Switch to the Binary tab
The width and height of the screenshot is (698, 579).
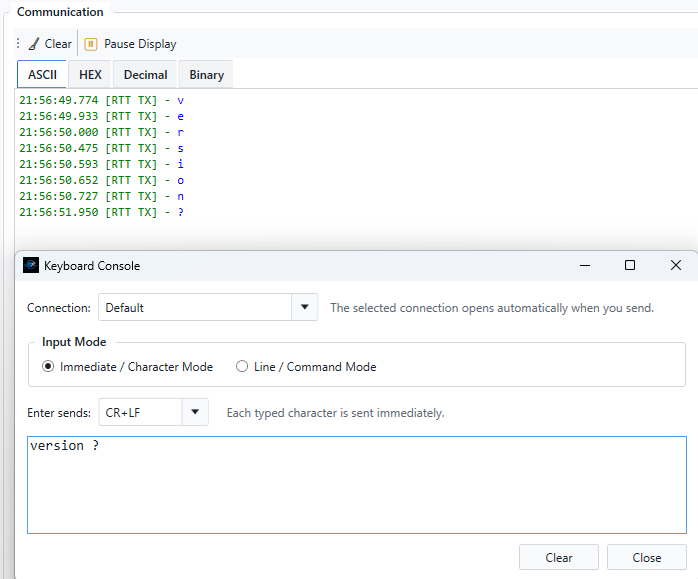pyautogui.click(x=206, y=75)
